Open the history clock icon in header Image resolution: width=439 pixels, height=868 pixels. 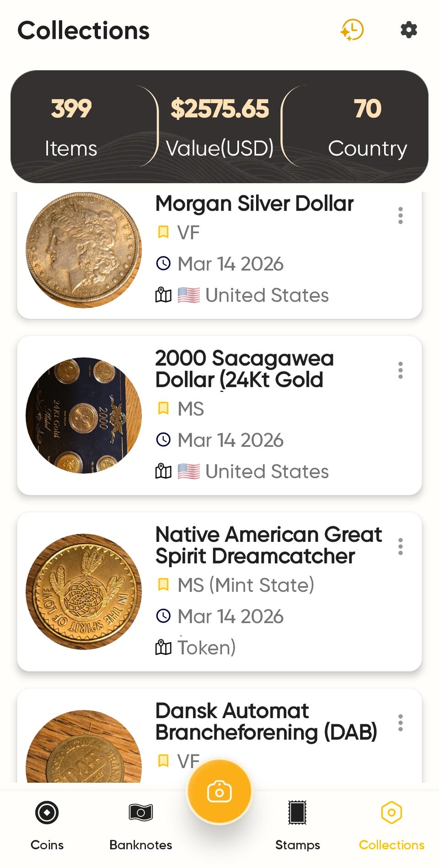(x=352, y=30)
